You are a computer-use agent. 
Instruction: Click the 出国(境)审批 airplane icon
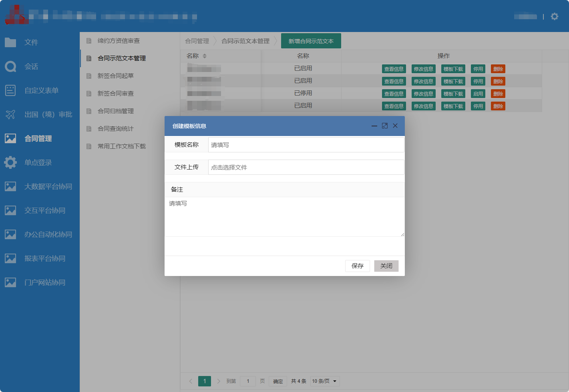point(10,114)
